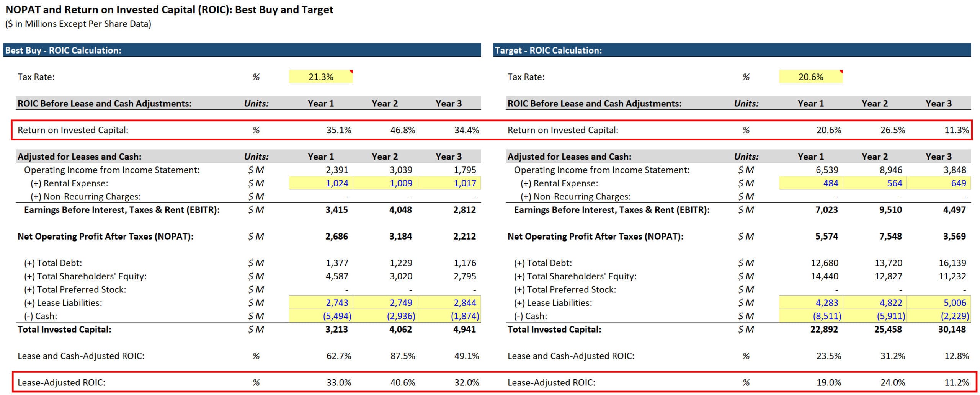Open the comment on Best Buy Tax Rate cell
980x395 pixels.
[351, 71]
